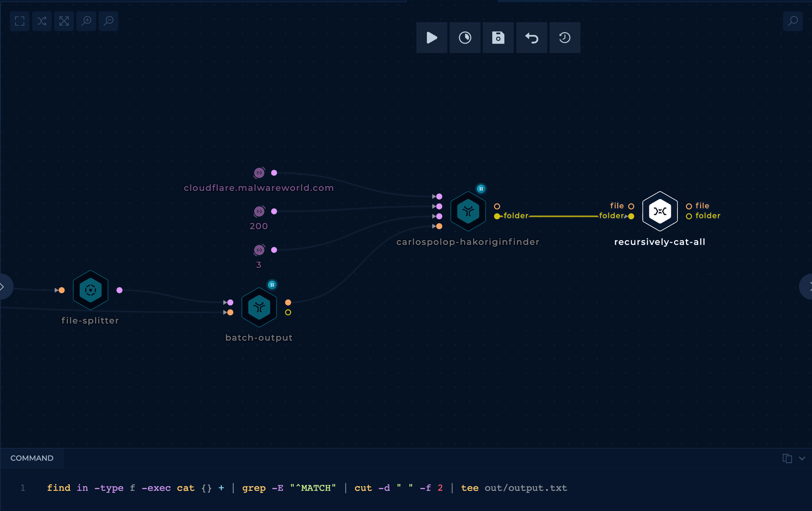
Task: Click the folder output port of carlospolop-hakoriginfinder
Action: click(497, 216)
